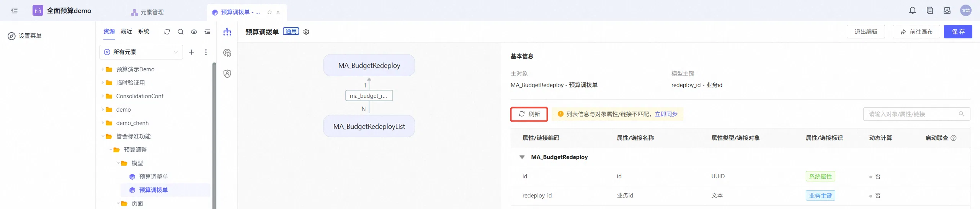
Task: Click the redeploy_id attribute code cell
Action: [x=537, y=196]
